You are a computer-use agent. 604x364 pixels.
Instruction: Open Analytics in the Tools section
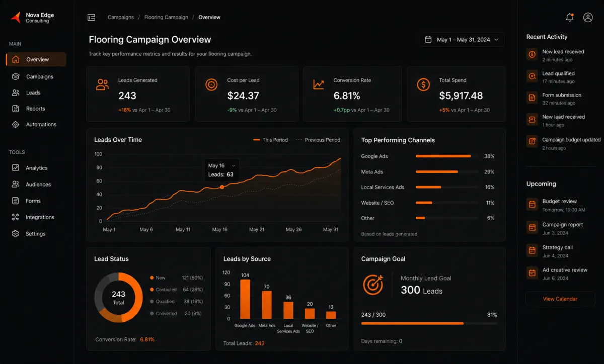pos(36,168)
